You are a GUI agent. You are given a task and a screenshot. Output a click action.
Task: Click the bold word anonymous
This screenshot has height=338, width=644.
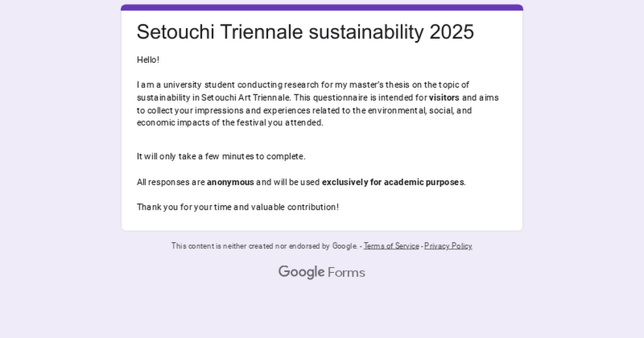[x=230, y=182]
